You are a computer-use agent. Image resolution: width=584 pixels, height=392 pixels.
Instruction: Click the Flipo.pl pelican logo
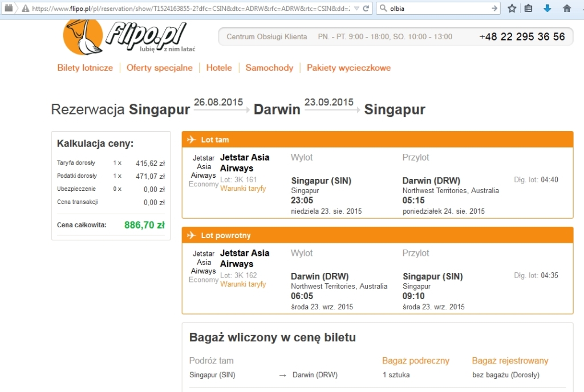point(129,37)
